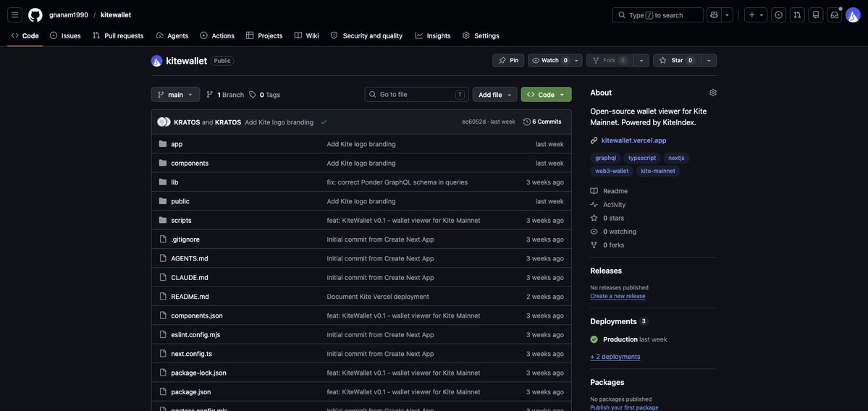Pin the repository with Pin button
Image resolution: width=868 pixels, height=411 pixels.
(x=508, y=60)
